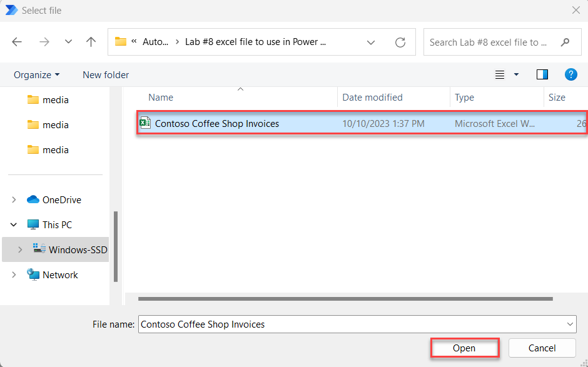Expand the Network tree node
This screenshot has height=367, width=588.
point(14,275)
